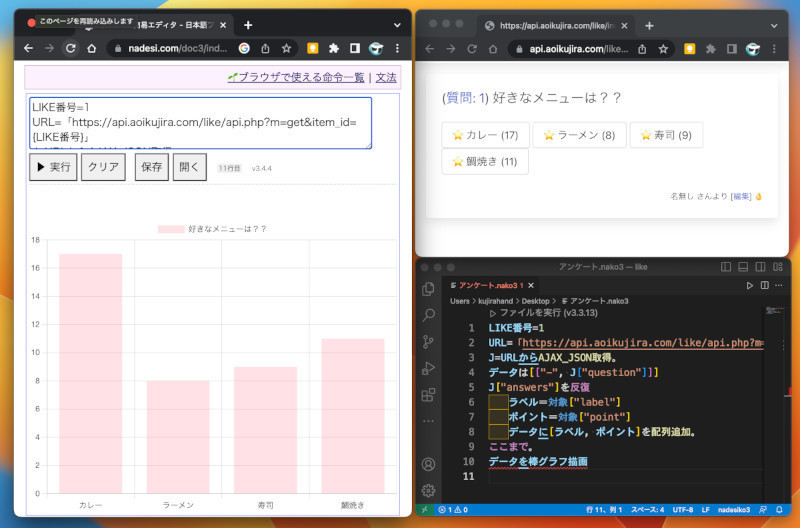Go back in the nadesi.com browser window

[x=29, y=48]
